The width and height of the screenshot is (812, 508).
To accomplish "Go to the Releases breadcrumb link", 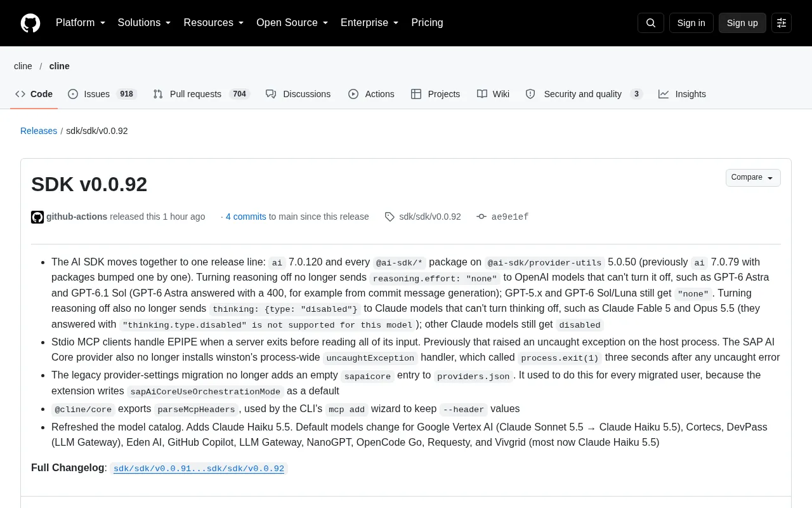I will (x=39, y=131).
